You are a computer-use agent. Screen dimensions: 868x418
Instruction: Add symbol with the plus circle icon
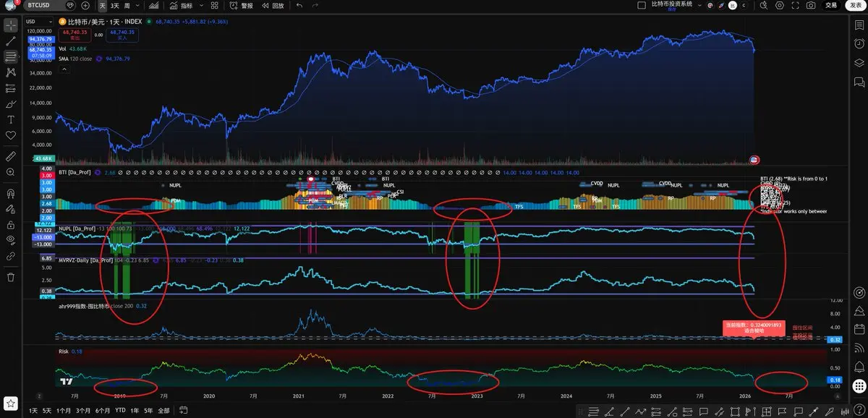tap(85, 5)
